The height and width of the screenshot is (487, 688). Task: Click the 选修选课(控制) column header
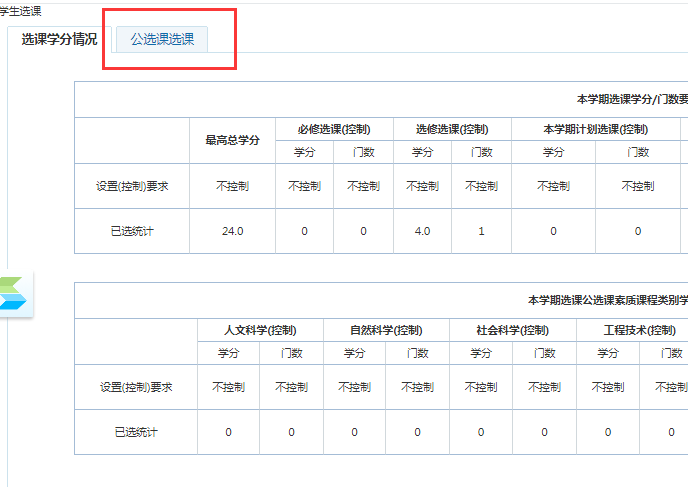click(452, 129)
